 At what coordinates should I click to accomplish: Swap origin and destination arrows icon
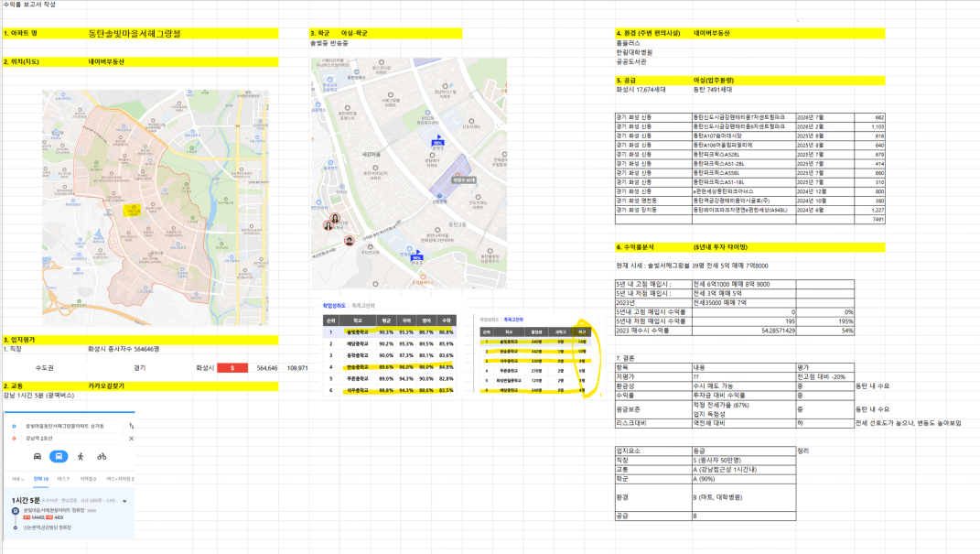click(x=131, y=426)
